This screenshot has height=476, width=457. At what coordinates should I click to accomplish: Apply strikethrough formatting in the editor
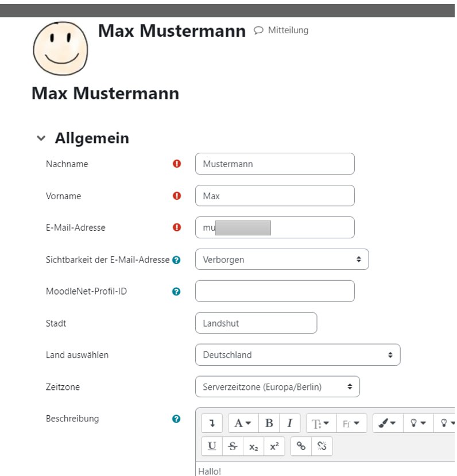pos(233,446)
